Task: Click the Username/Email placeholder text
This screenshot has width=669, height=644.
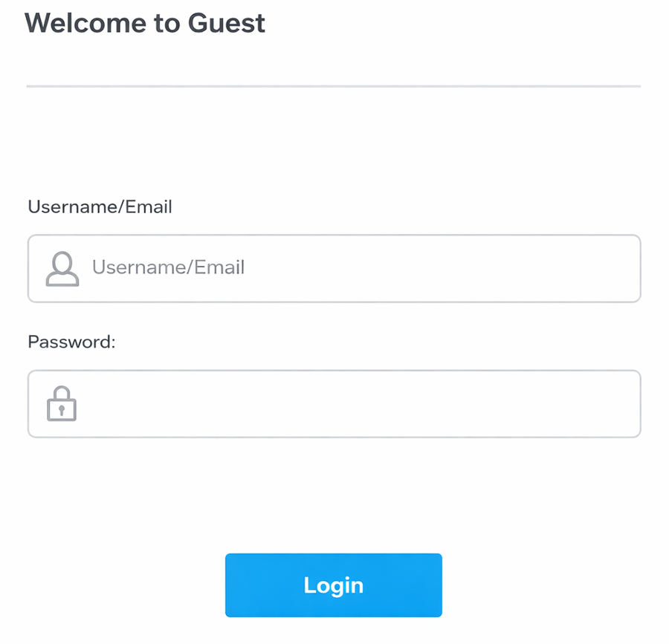Action: click(168, 267)
